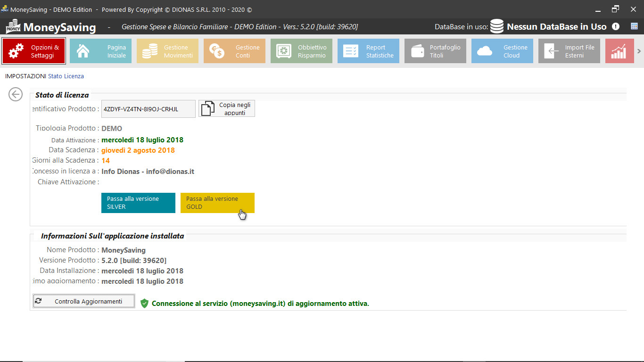This screenshot has height=362, width=644.
Task: Select the product ID key field
Action: pyautogui.click(x=149, y=109)
